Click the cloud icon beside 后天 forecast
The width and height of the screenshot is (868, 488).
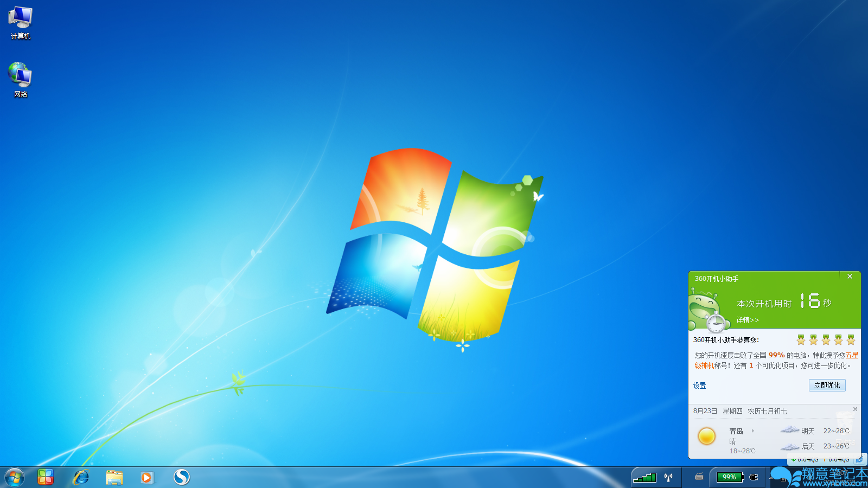click(790, 446)
